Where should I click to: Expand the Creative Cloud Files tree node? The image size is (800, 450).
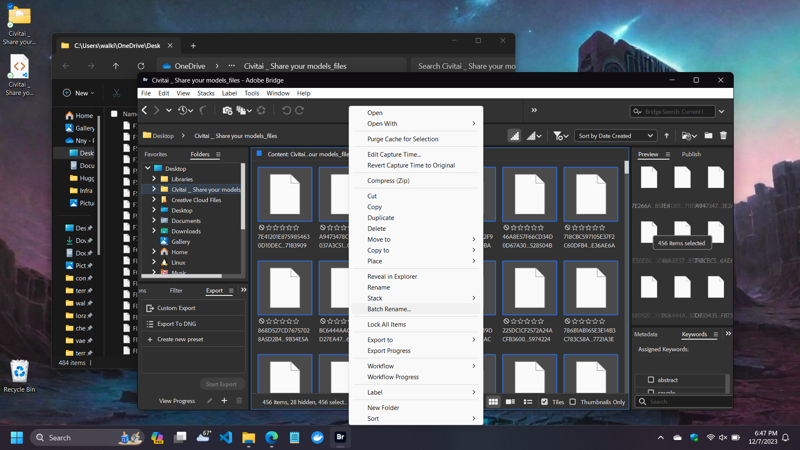(154, 200)
